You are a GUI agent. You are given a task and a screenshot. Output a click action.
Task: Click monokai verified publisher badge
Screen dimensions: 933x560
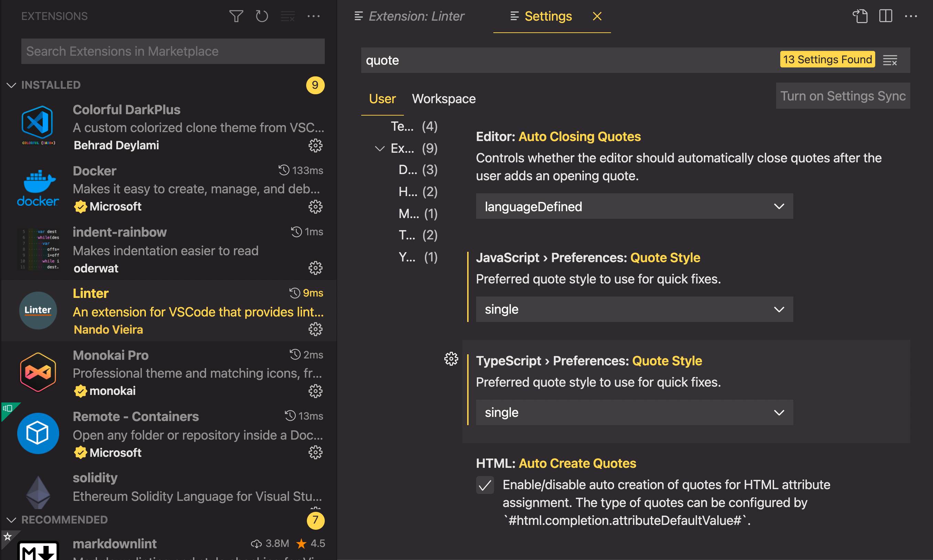click(80, 390)
